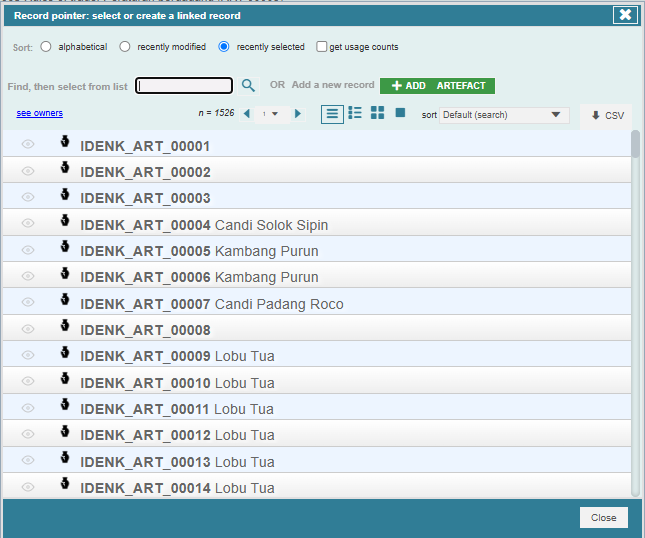The width and height of the screenshot is (645, 538).
Task: Click artefact icon of IDENK_ART_00001
Action: (65, 141)
